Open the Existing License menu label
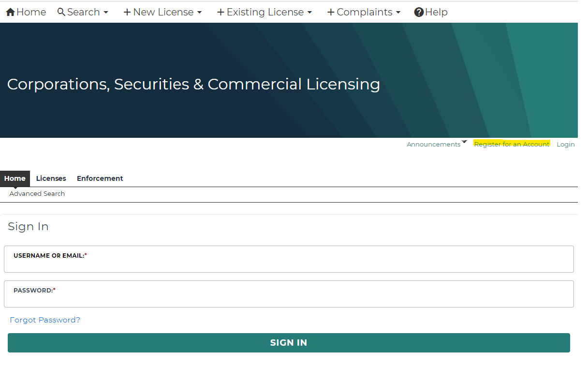The height and width of the screenshot is (366, 588). tap(265, 12)
